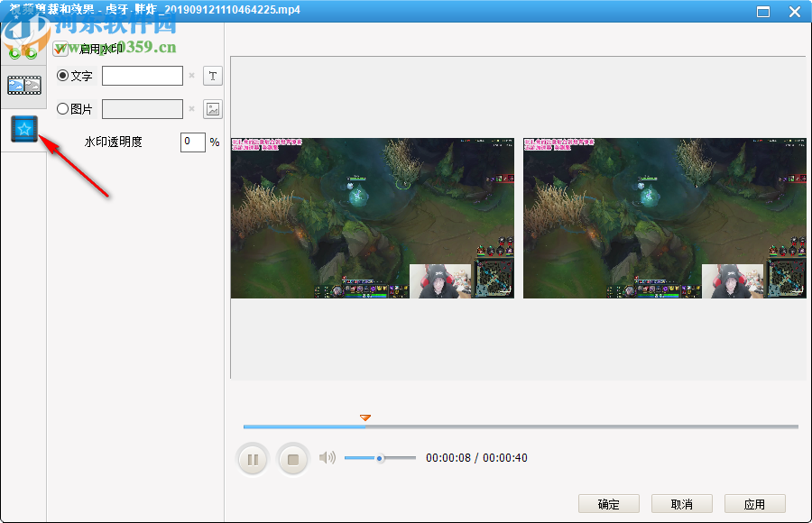Click inside the watermark text input box
The image size is (812, 523).
142,76
